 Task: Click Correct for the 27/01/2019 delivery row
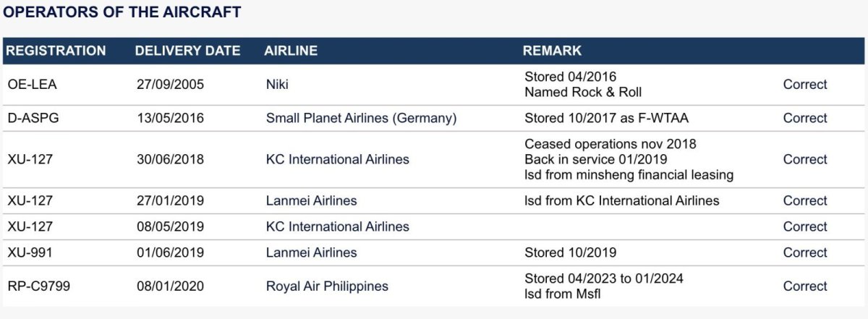pyautogui.click(x=804, y=200)
